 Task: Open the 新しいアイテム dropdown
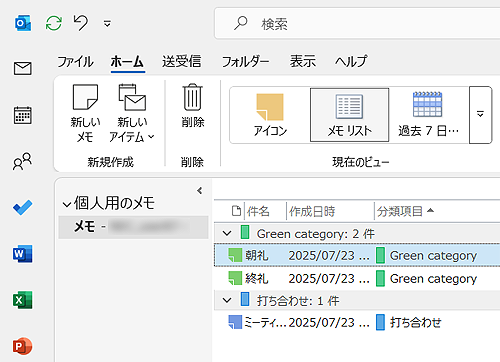[132, 113]
